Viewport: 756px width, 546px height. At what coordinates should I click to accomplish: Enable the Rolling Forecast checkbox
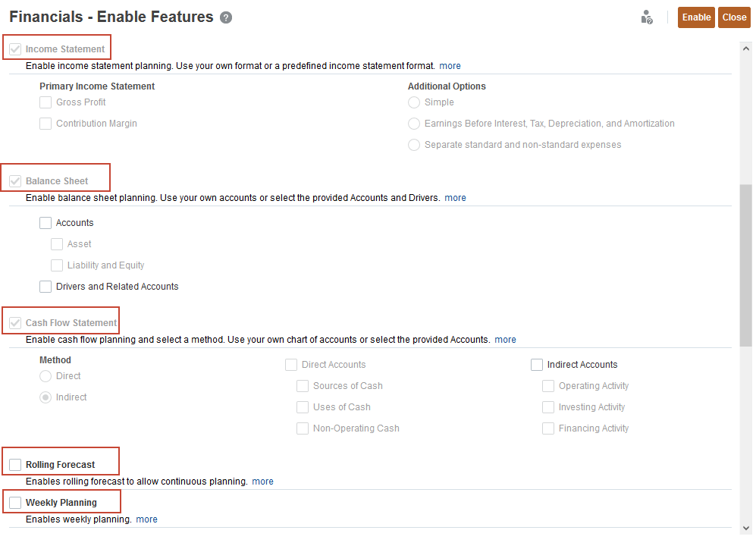[x=15, y=465]
